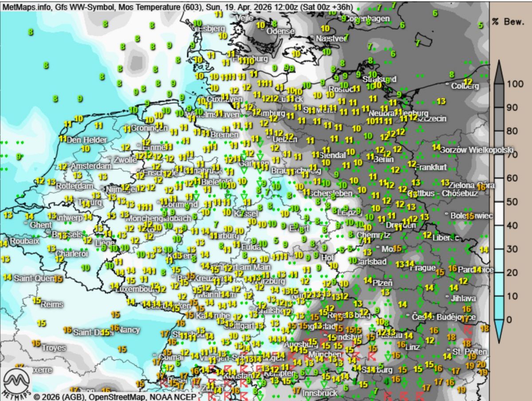Click the city marker dot beside Næstved
The width and height of the screenshot is (532, 401).
click(312, 37)
